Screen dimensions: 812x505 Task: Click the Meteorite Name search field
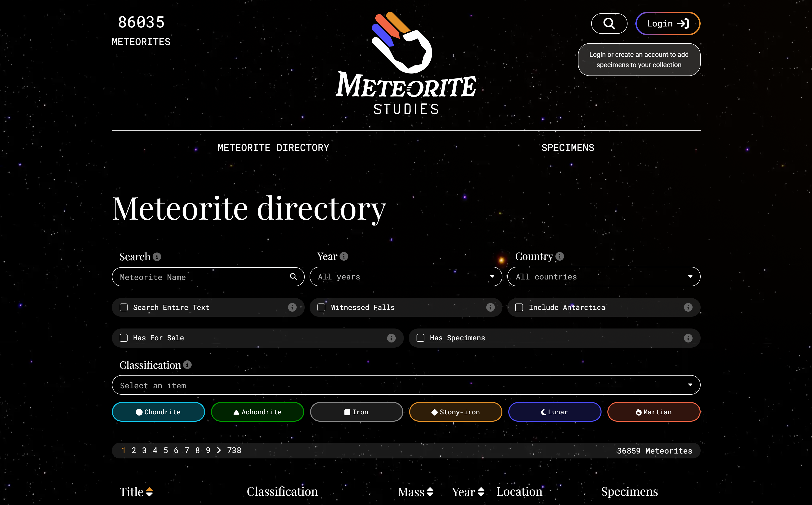click(x=200, y=277)
